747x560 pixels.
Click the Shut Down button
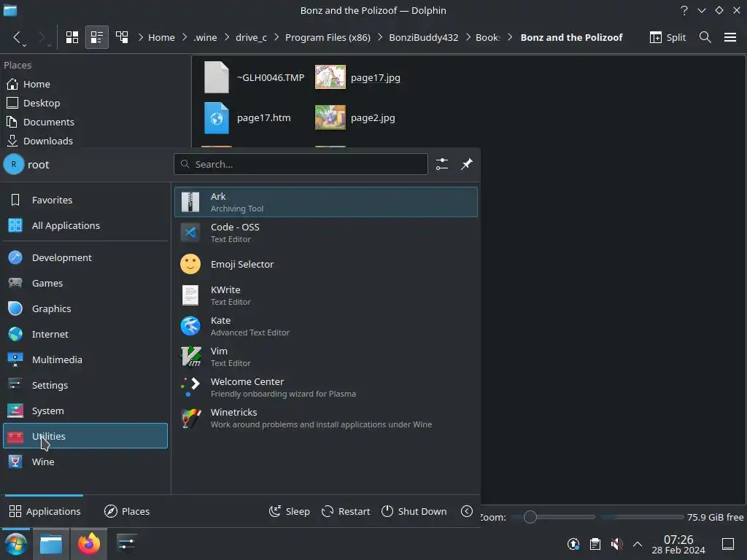click(x=414, y=511)
